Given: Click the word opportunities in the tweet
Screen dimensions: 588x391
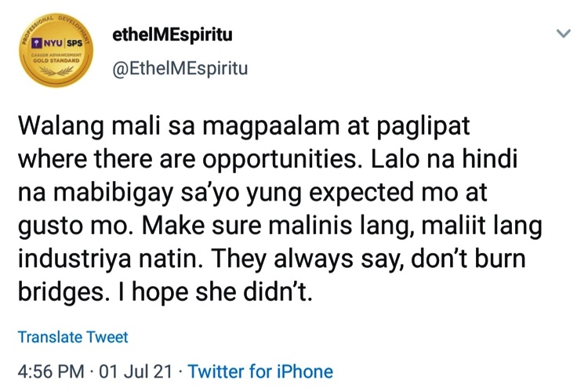Looking at the screenshot, I should (x=280, y=160).
